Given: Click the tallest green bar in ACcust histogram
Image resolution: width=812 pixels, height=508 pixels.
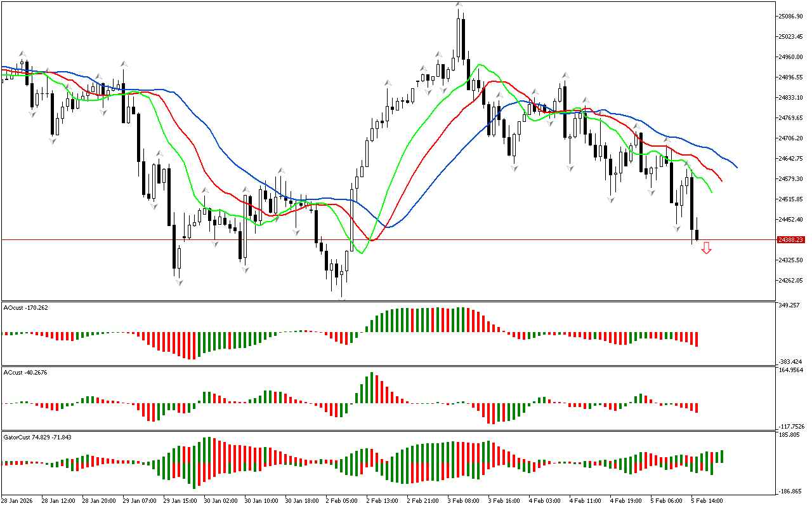Looking at the screenshot, I should [x=372, y=387].
